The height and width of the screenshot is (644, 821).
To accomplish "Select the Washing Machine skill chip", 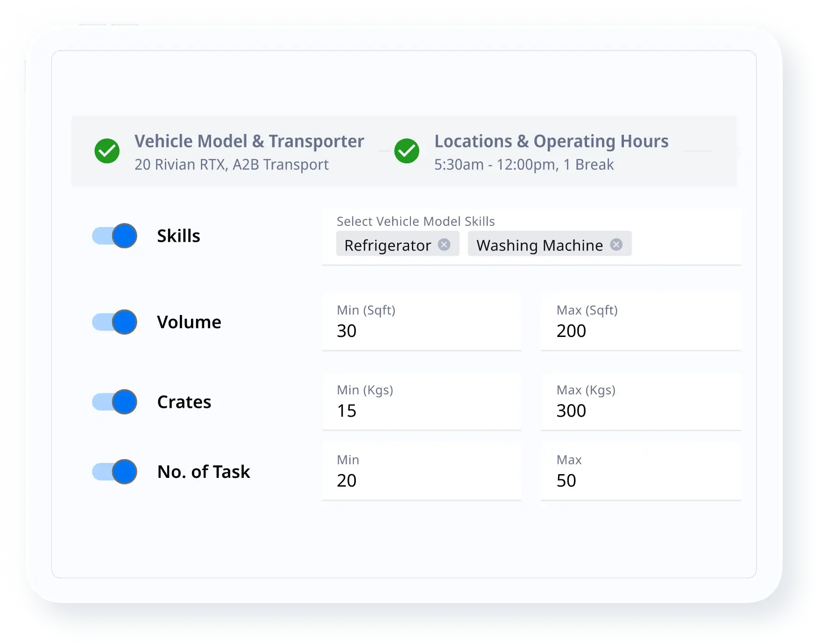I will [539, 245].
